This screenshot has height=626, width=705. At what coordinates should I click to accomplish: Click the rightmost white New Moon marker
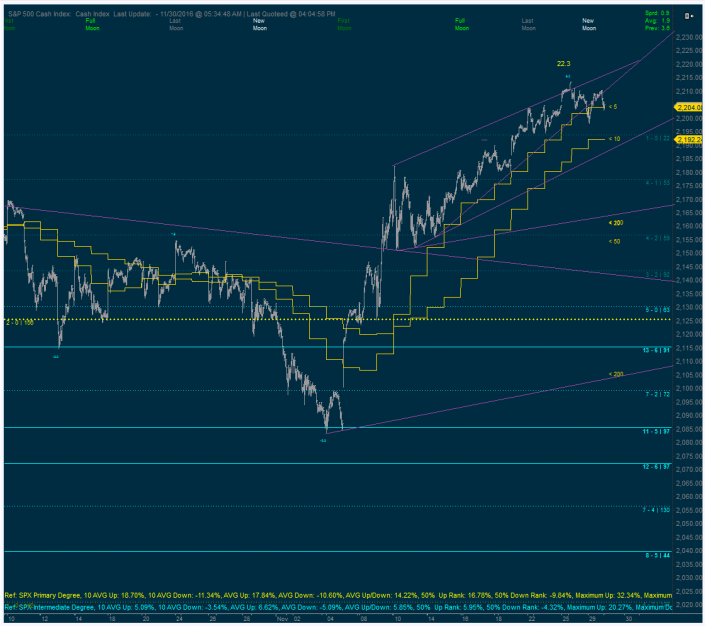click(589, 24)
